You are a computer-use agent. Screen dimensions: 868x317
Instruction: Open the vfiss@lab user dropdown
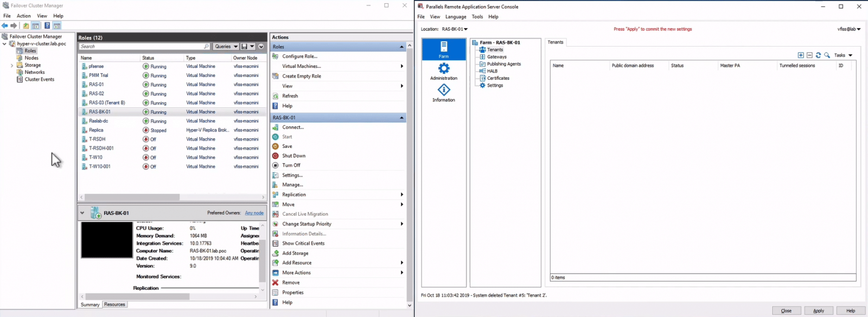tap(849, 29)
